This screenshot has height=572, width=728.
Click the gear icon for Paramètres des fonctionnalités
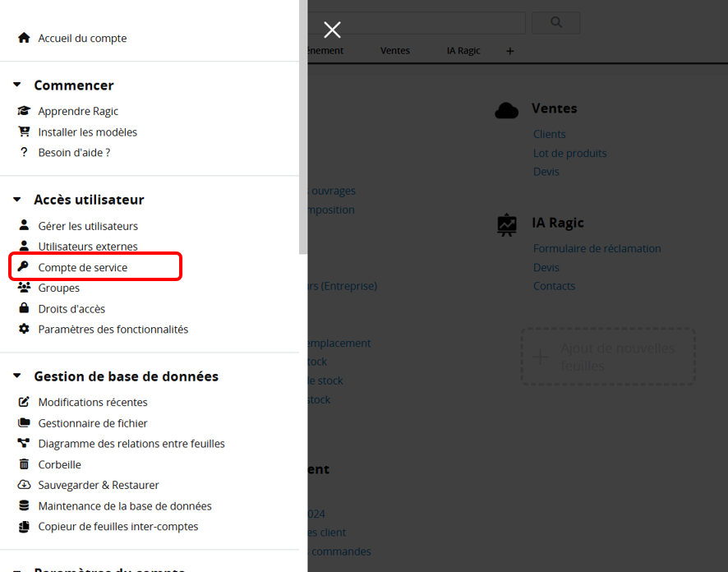tap(24, 330)
